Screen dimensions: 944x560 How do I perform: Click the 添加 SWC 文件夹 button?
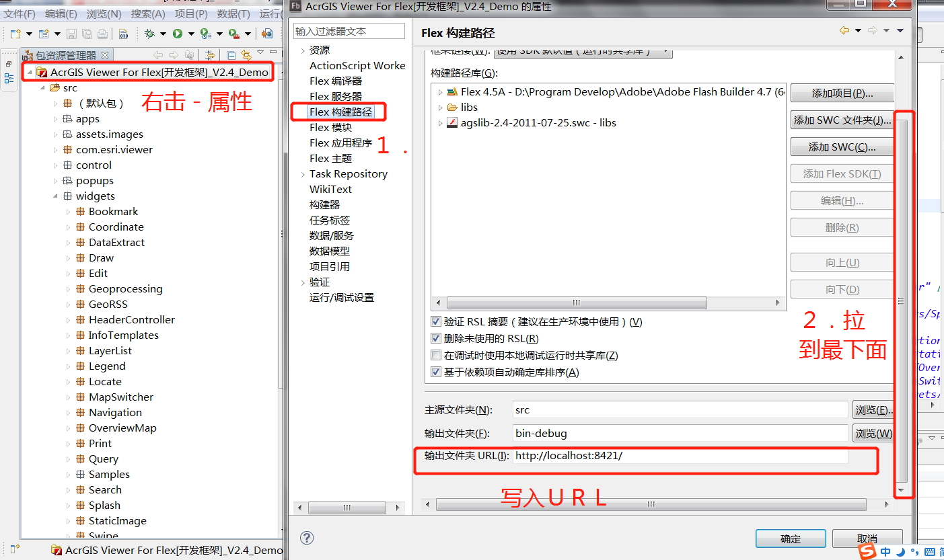coord(842,120)
